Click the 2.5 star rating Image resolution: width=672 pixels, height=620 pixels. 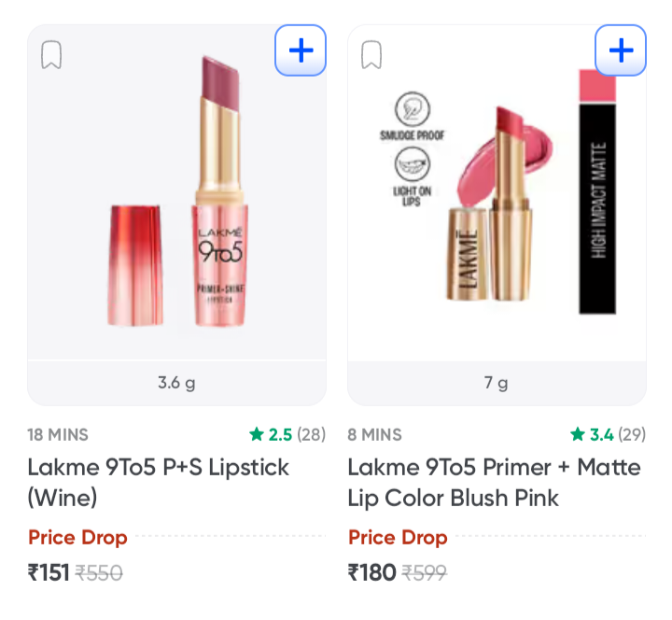[x=271, y=435]
